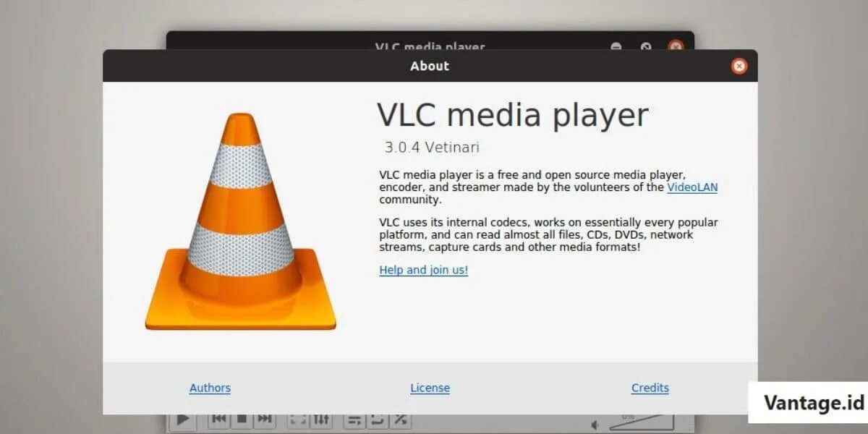
Task: Open the Authors link
Action: (x=210, y=388)
